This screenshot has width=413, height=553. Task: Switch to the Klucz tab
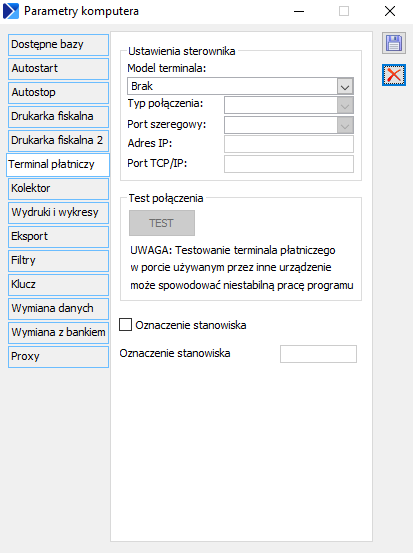coord(58,285)
